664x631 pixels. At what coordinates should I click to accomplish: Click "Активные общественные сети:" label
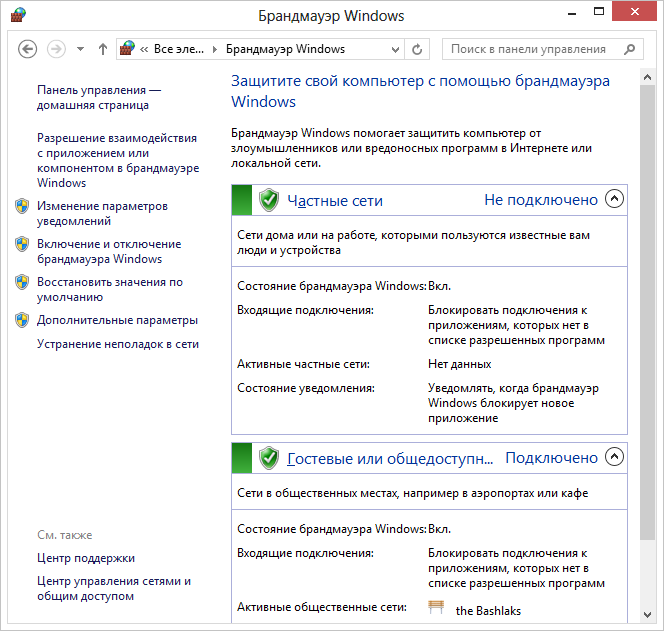click(322, 607)
